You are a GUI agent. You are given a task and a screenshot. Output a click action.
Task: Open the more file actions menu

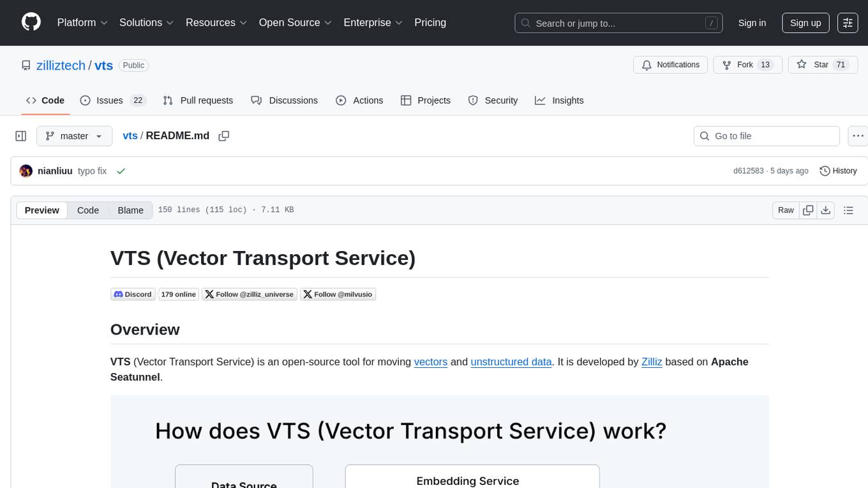858,136
